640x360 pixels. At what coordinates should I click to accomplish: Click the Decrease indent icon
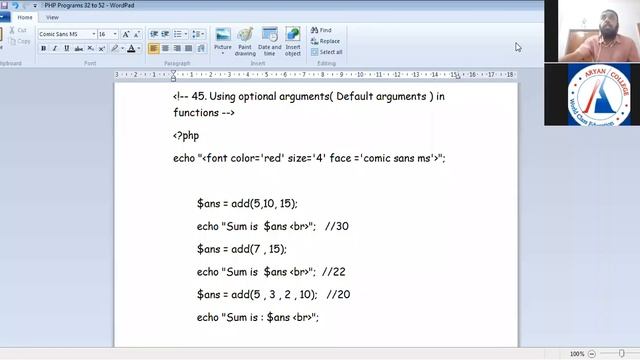pyautogui.click(x=154, y=34)
